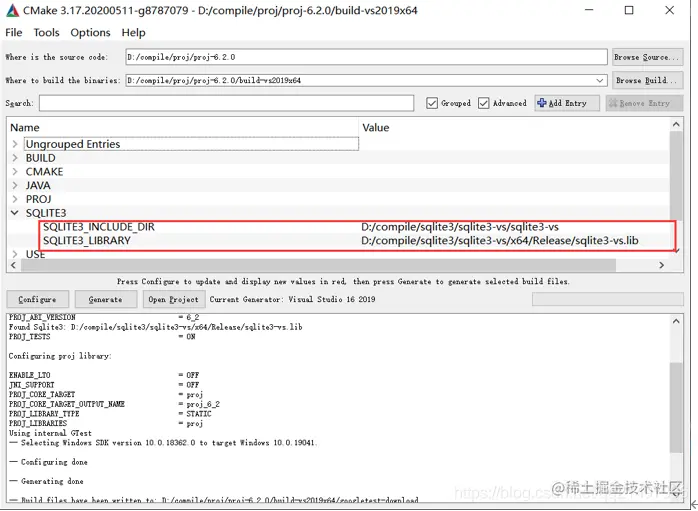
Task: Click the Current Generator label
Action: click(292, 300)
